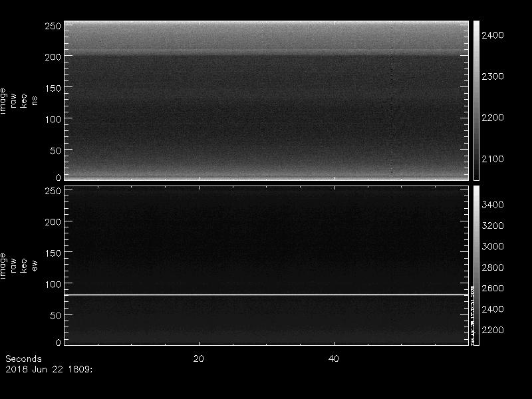Select the 3400 value on the bottom colorbar
This screenshot has height=399, width=532.
pyautogui.click(x=493, y=205)
